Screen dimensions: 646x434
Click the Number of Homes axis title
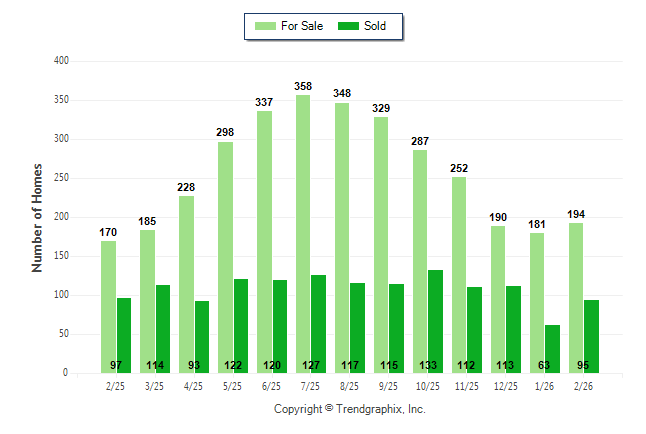coord(37,217)
